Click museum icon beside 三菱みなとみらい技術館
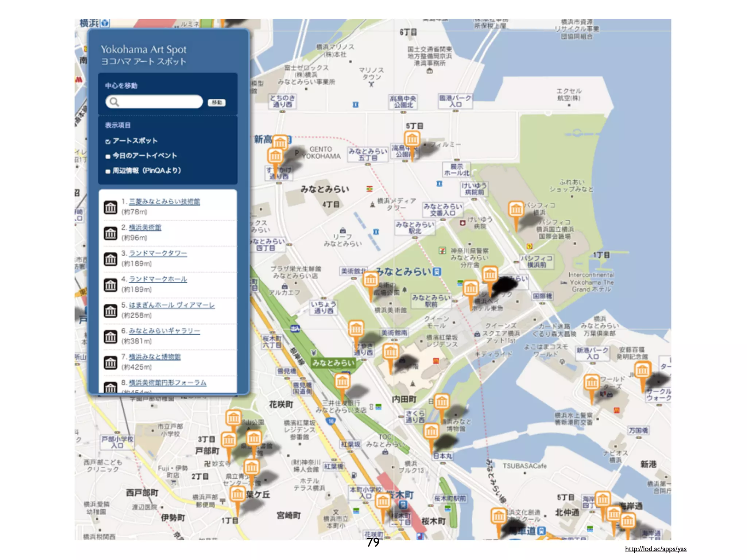The height and width of the screenshot is (560, 747). pyautogui.click(x=110, y=207)
